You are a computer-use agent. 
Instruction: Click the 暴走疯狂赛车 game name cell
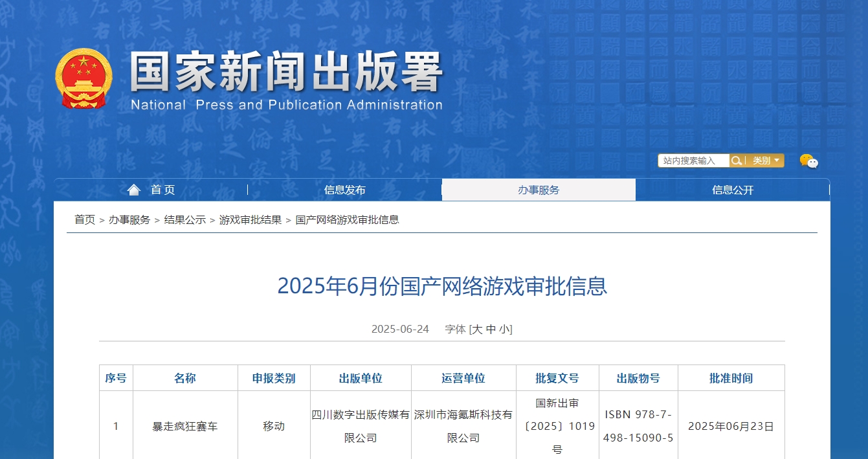(x=185, y=426)
